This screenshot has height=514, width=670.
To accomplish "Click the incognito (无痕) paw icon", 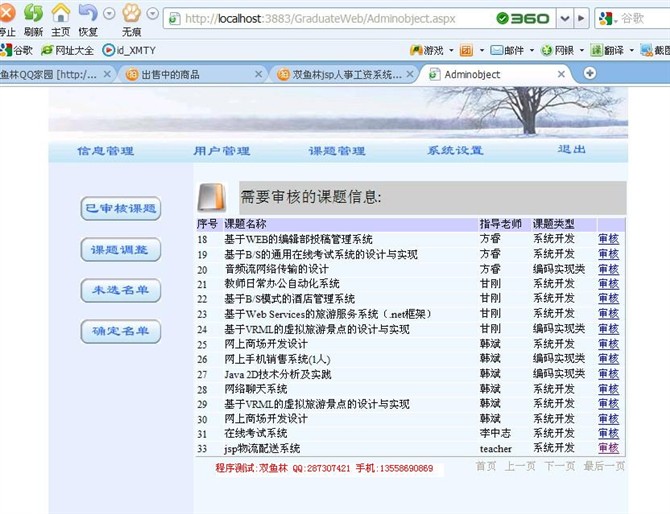I will (x=131, y=13).
